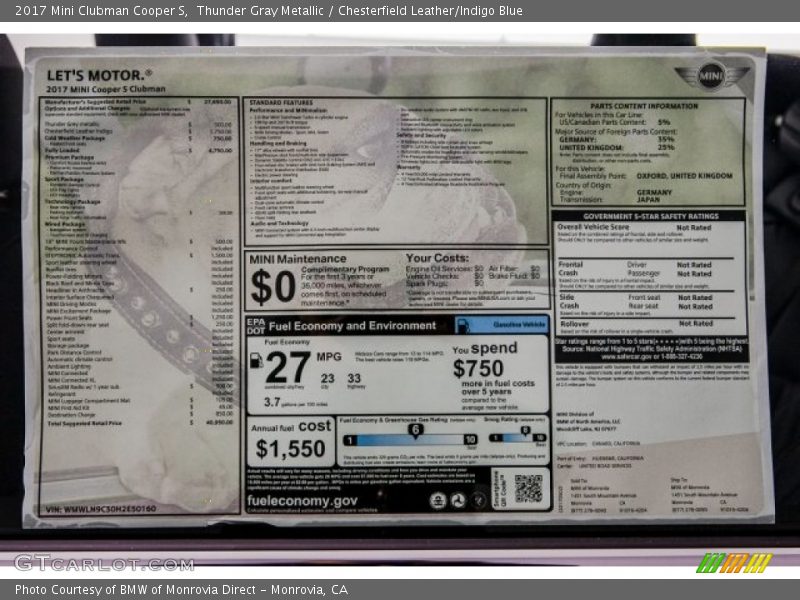Select 'Thunder Gray Metallic' in the title bar
800x600 pixels.
coord(260,11)
